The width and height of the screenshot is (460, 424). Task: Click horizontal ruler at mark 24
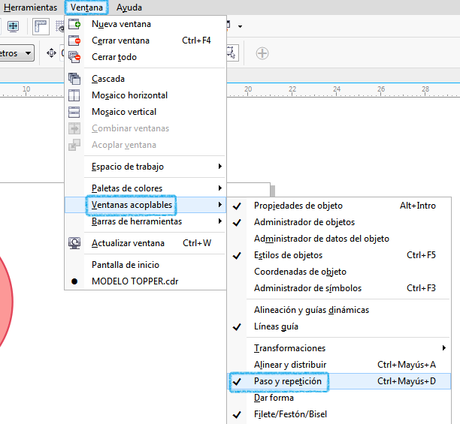tap(337, 90)
